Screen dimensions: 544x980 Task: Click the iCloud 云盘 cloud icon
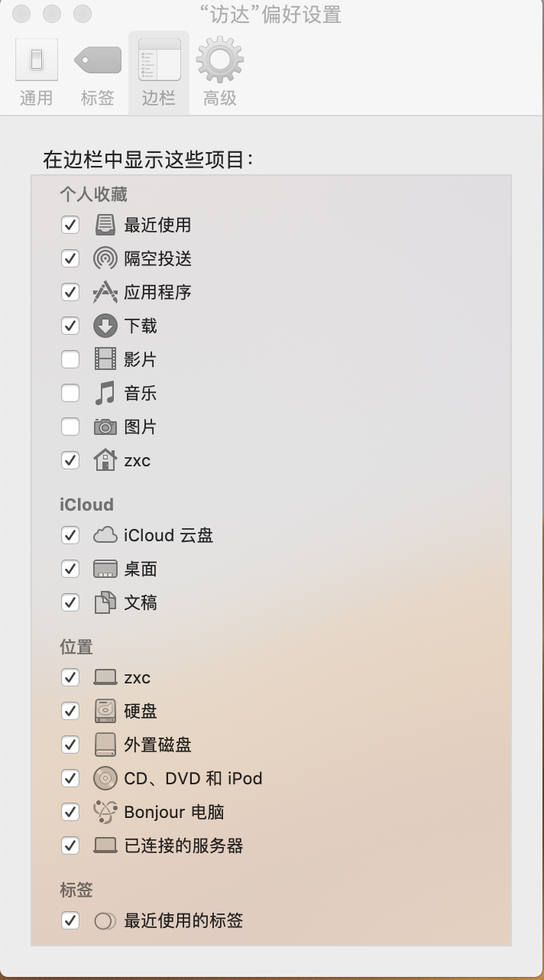(105, 535)
